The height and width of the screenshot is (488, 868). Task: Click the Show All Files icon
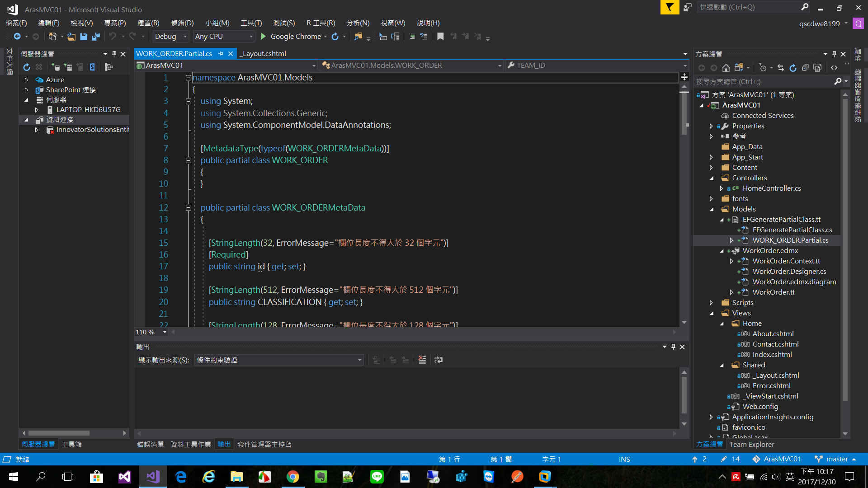(817, 68)
